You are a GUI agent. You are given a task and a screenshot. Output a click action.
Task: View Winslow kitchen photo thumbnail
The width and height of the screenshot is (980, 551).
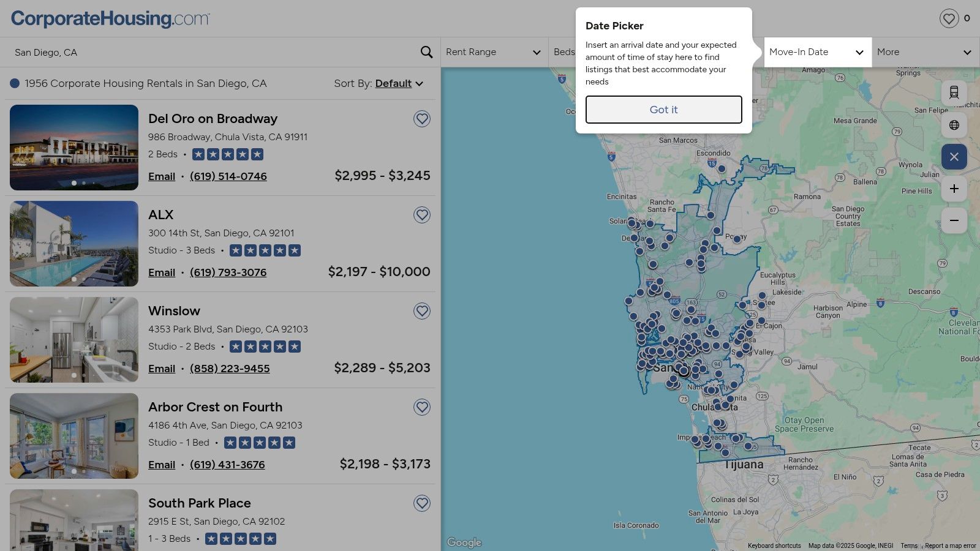click(x=74, y=340)
